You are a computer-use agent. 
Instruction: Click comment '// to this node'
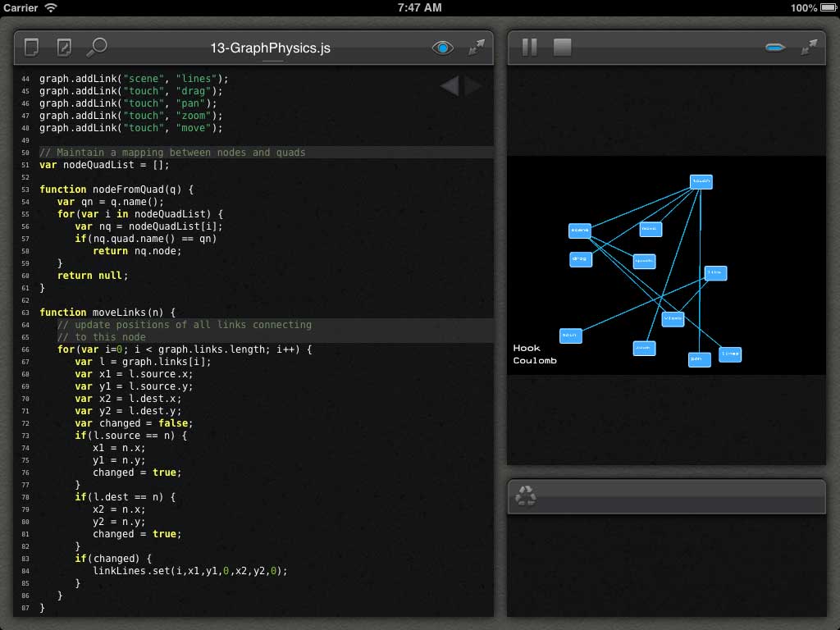[102, 337]
